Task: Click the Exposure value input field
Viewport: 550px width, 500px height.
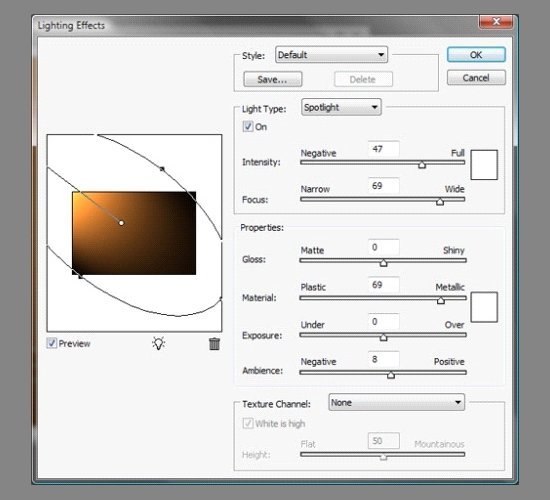Action: (x=383, y=321)
